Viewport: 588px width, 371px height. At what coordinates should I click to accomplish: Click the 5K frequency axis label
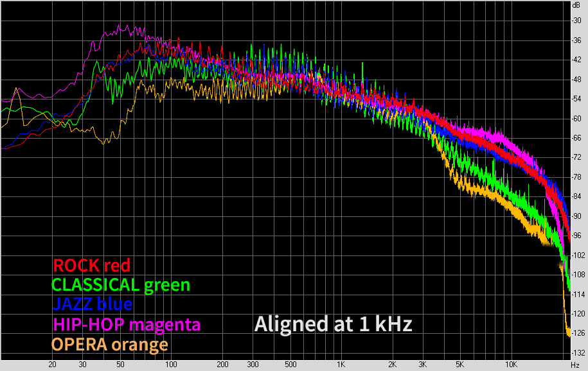point(460,365)
